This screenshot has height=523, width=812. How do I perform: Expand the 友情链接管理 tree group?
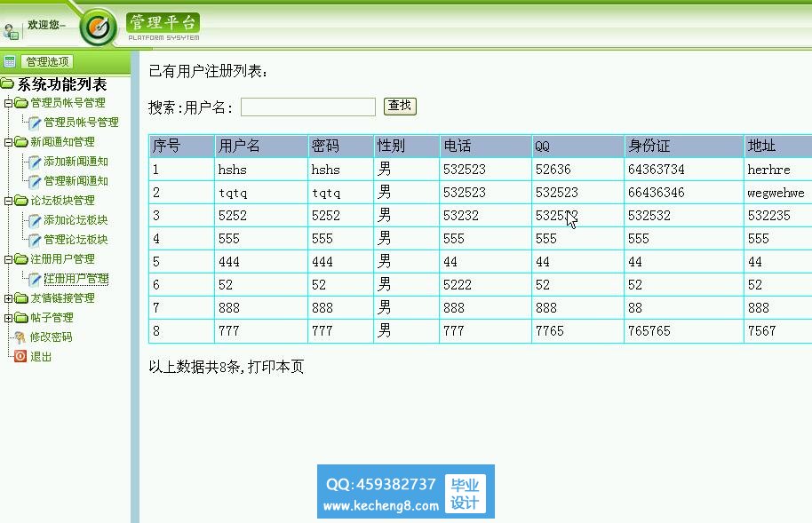coord(8,298)
